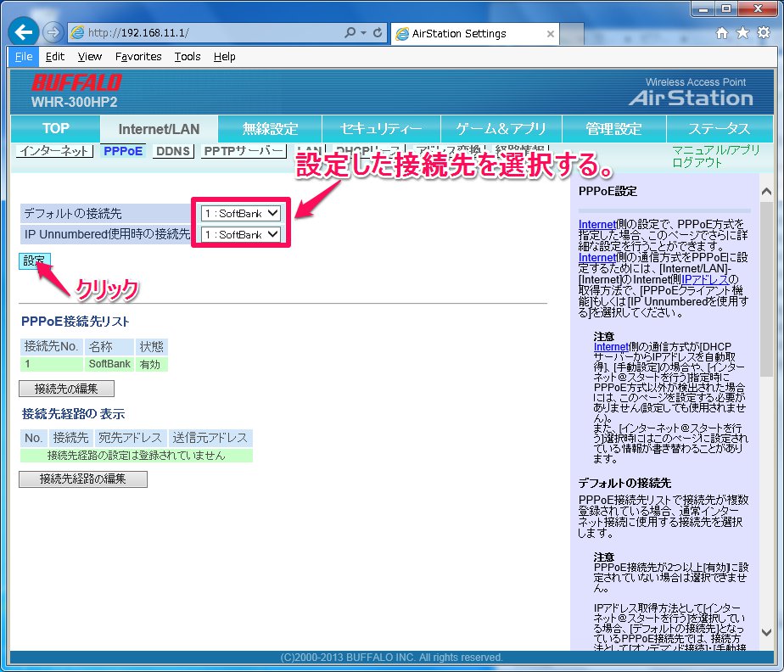This screenshot has height=672, width=784.
Task: Click the 接続先の編集 button
Action: point(66,389)
